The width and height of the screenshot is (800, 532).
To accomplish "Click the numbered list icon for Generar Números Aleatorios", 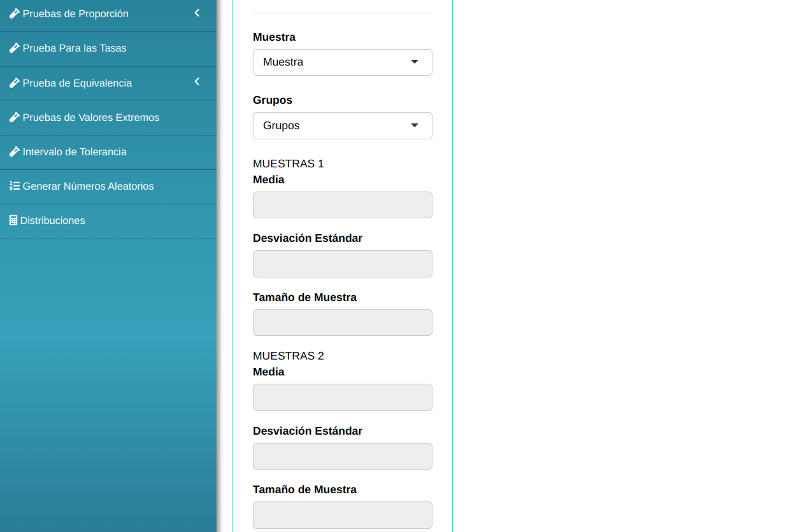I will click(14, 186).
